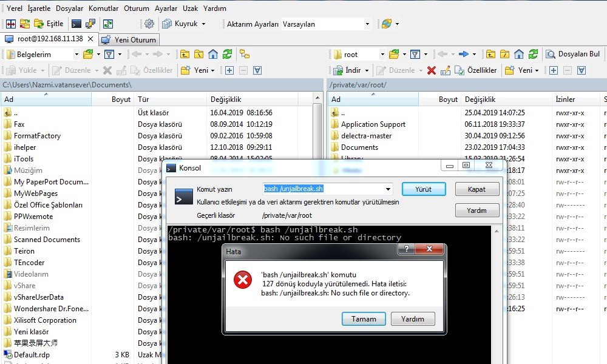Click the globe refresh session icon
This screenshot has height=364, width=607.
pos(386,24)
